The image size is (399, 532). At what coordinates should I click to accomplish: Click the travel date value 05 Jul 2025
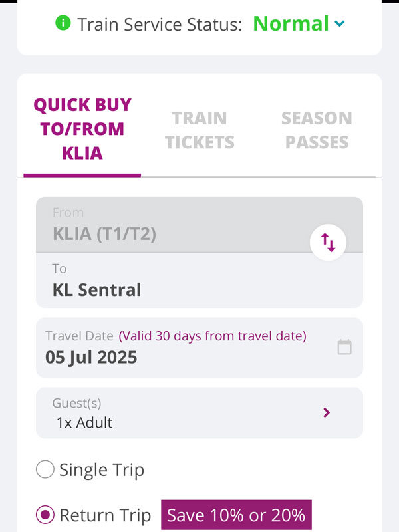tap(91, 357)
